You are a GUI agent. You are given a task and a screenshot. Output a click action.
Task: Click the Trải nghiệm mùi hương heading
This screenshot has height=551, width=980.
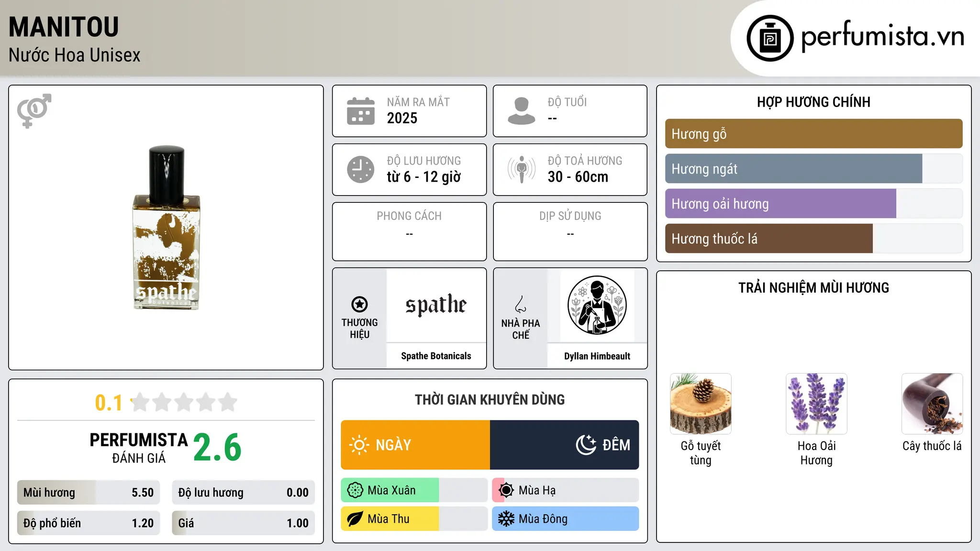pos(813,288)
